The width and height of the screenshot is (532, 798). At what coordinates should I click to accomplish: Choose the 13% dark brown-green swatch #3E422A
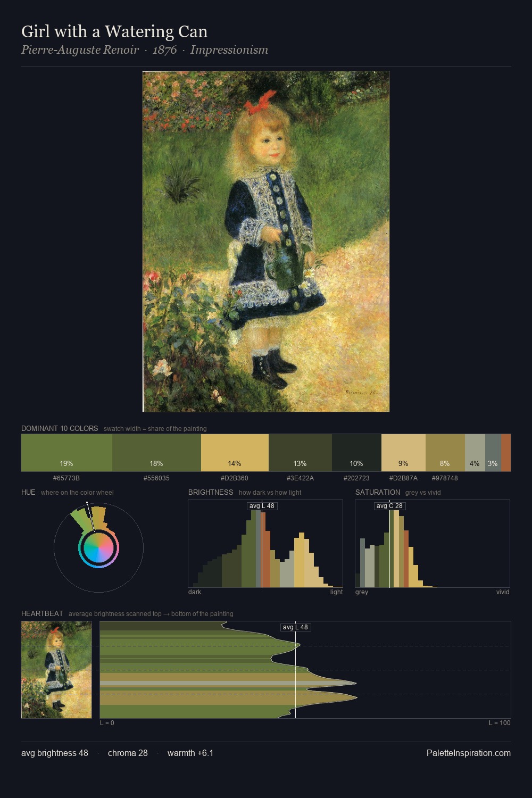pos(300,453)
